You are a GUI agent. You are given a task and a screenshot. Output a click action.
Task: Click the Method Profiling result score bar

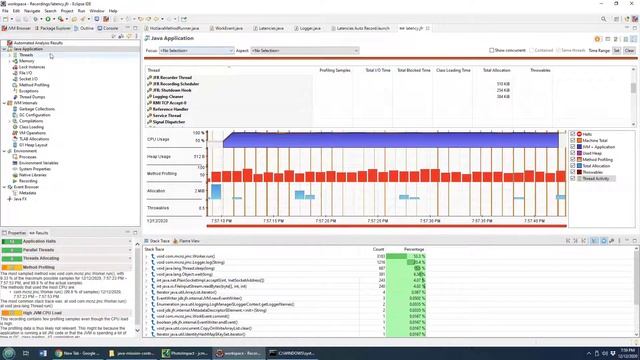(x=12, y=267)
